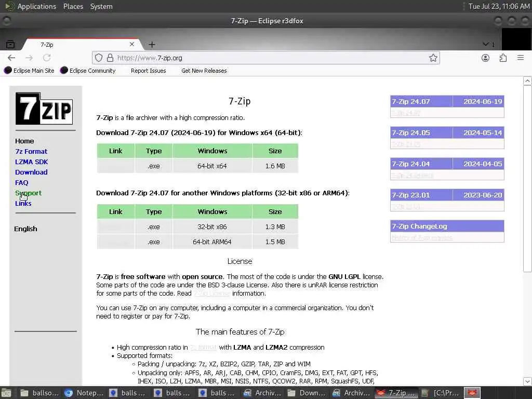Viewport: 532px width, 399px height.
Task: Open the Support sidebar link
Action: tap(29, 193)
